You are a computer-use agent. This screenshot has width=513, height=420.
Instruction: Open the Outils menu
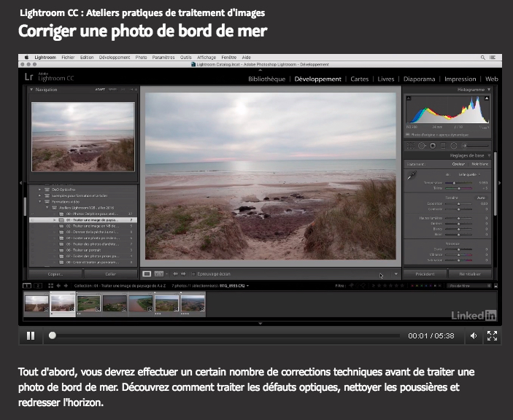[x=185, y=57]
